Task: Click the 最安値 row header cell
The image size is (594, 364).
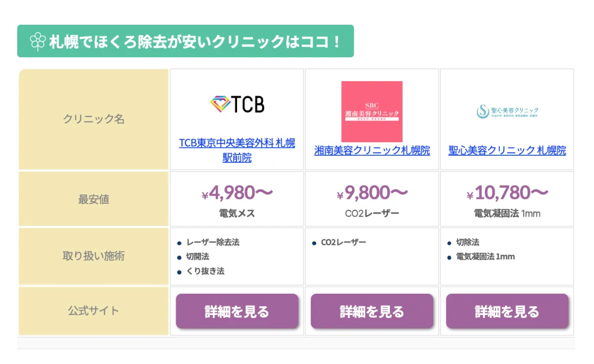Action: point(94,199)
